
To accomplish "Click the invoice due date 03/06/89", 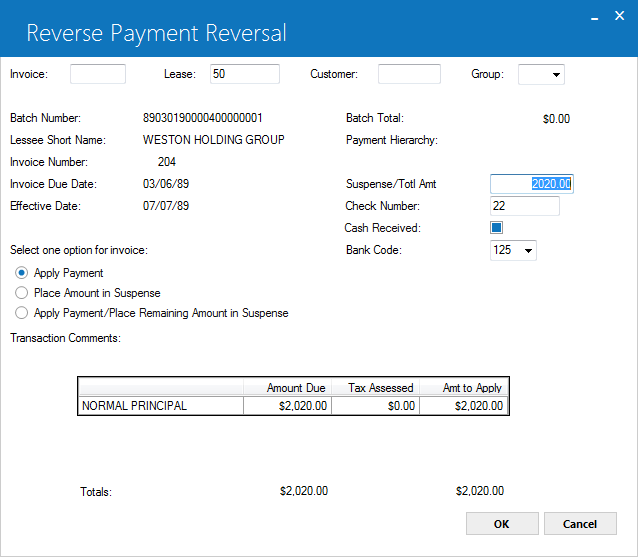I will pos(166,184).
